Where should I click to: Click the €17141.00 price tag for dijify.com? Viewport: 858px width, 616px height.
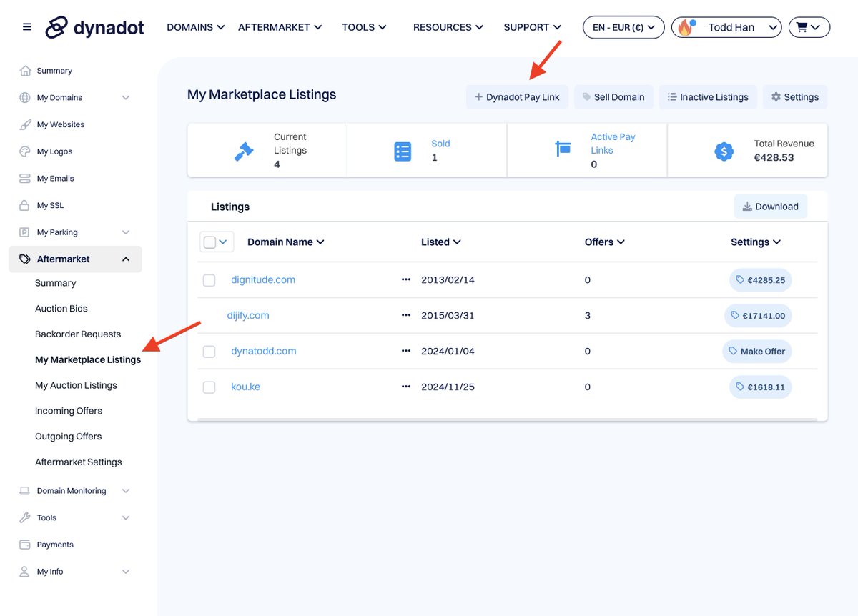click(x=758, y=316)
